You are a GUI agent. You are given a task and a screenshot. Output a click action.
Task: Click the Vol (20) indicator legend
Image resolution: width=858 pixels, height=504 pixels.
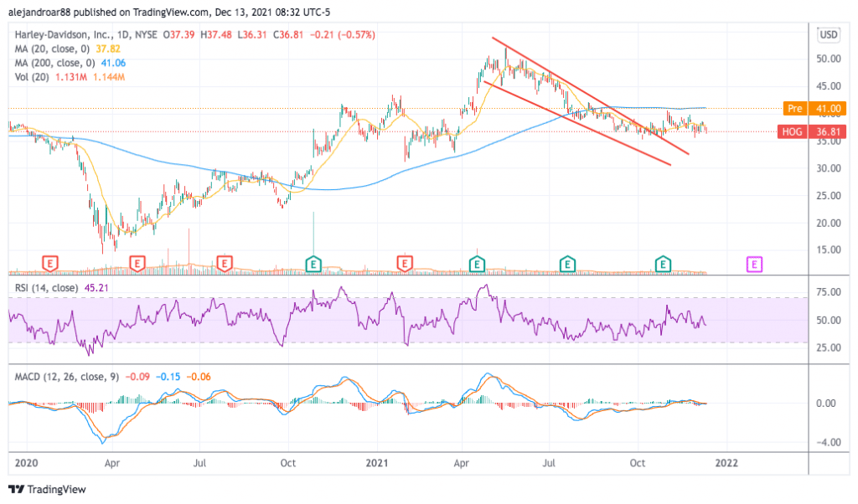(x=32, y=77)
